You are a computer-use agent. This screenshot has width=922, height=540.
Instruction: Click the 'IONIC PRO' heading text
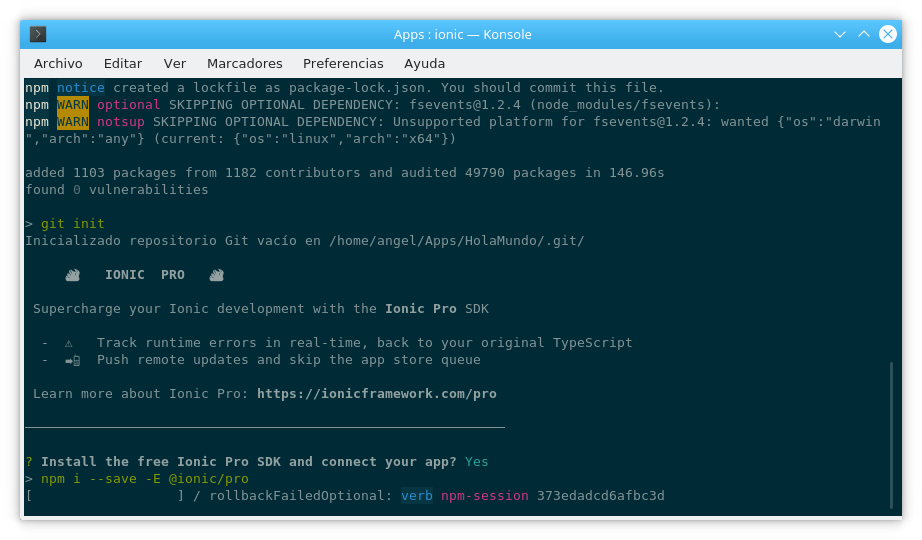(145, 275)
